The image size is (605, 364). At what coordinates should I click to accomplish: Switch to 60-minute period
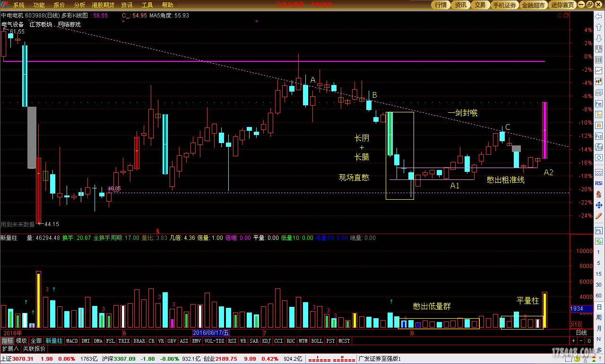click(599, 296)
